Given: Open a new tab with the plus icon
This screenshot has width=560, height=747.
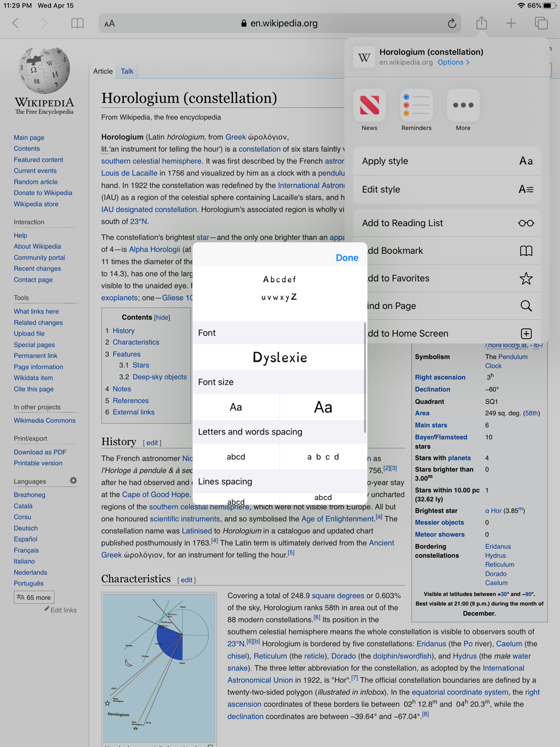Looking at the screenshot, I should point(511,24).
